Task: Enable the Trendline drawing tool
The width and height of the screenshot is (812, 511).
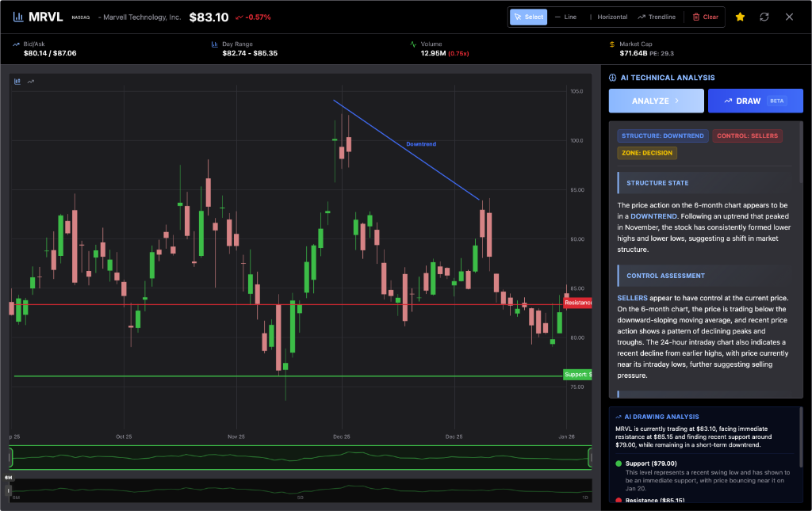Action: point(657,17)
